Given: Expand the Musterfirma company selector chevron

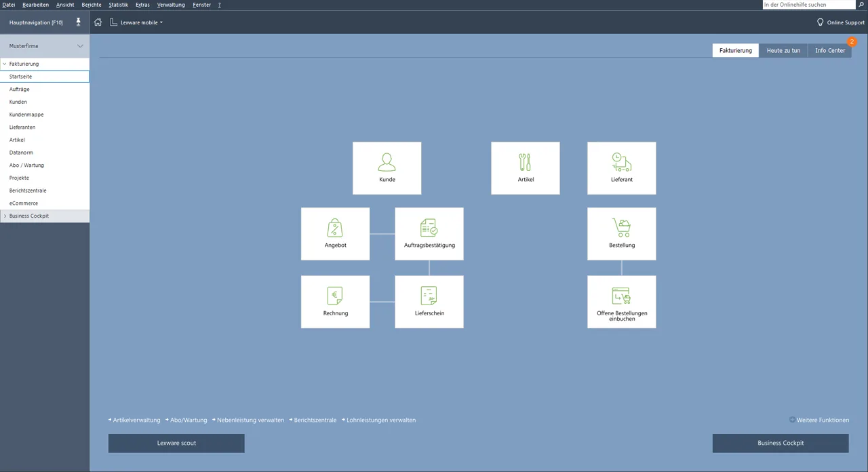Looking at the screenshot, I should (x=80, y=46).
